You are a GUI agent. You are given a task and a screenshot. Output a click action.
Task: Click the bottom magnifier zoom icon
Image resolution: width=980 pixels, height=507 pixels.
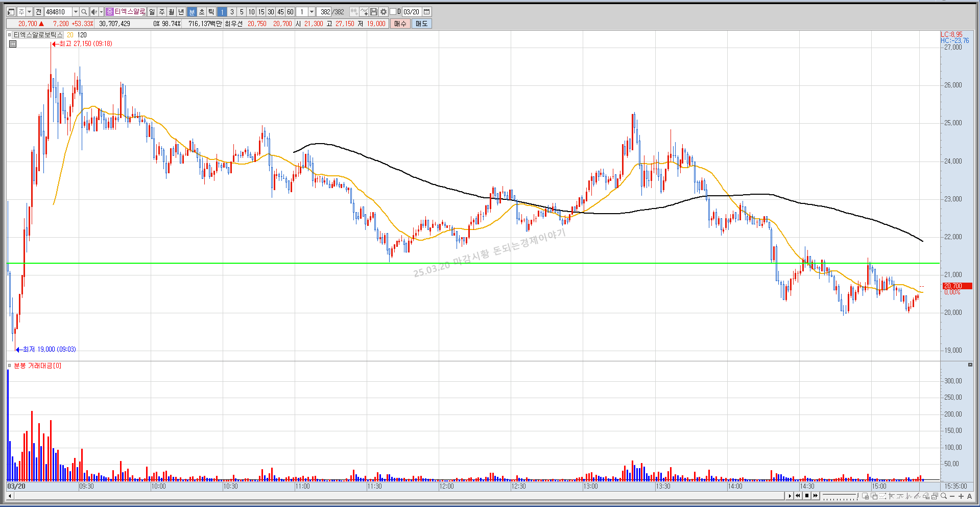[944, 496]
